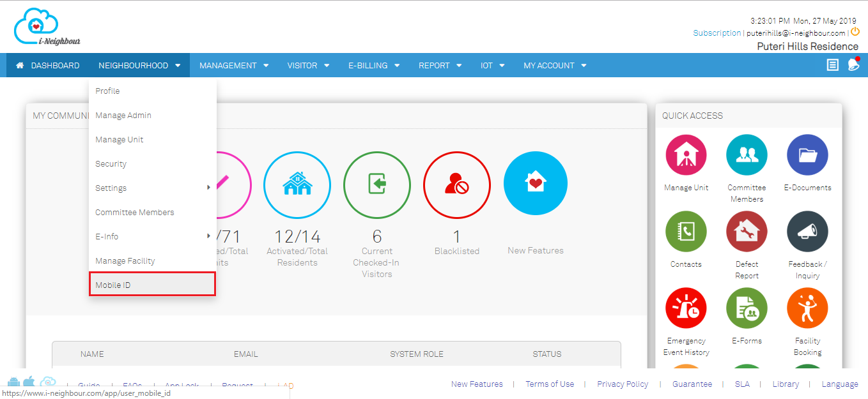Open the New Features footer link
Screen dimensions: 868x399
[477, 384]
